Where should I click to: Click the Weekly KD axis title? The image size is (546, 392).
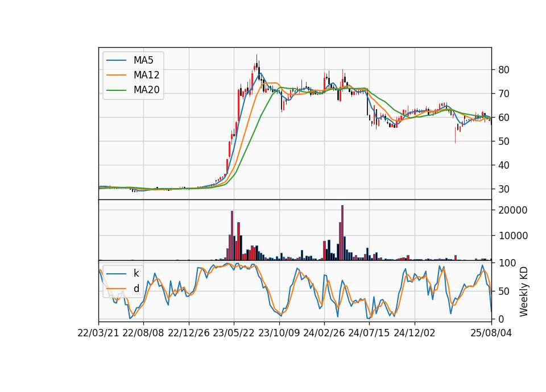click(x=524, y=292)
